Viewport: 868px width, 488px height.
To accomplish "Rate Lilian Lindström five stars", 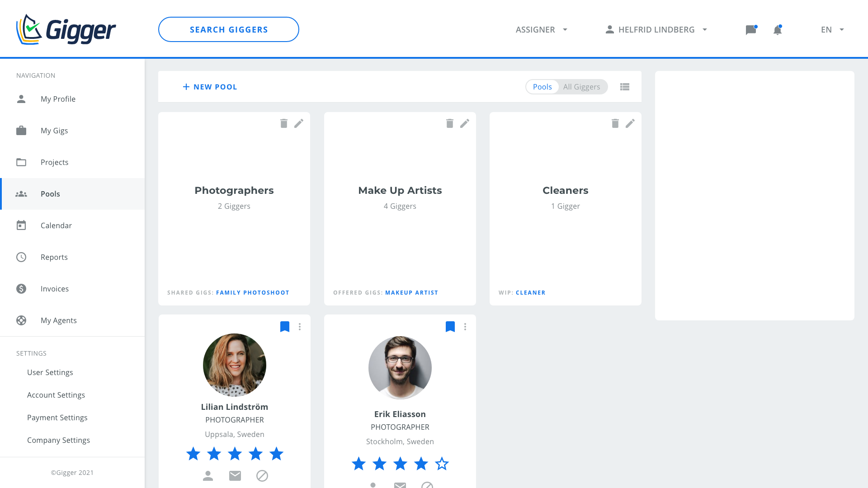I will point(276,454).
